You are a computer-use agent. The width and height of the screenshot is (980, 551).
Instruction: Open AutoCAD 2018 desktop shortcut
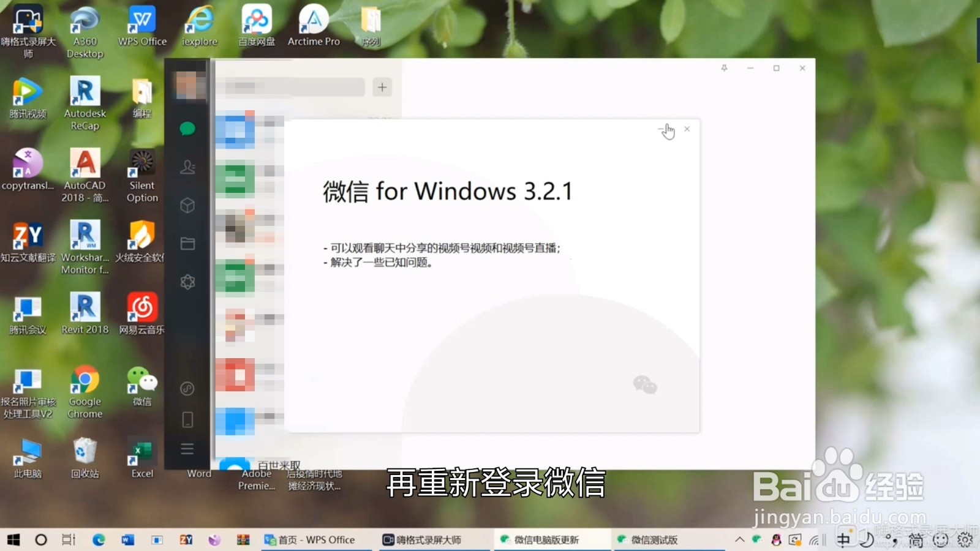pyautogui.click(x=85, y=176)
